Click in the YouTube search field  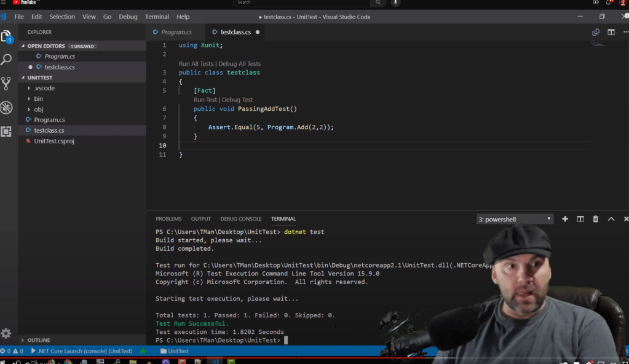coord(302,2)
